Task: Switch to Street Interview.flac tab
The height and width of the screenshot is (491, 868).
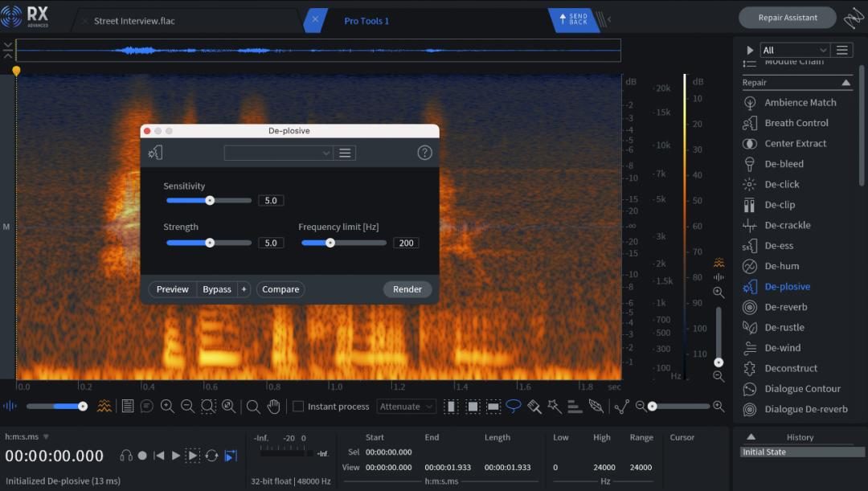Action: (x=134, y=21)
